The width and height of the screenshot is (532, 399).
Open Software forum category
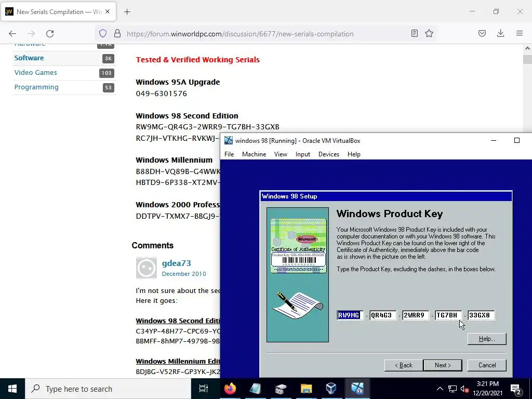[x=29, y=58]
